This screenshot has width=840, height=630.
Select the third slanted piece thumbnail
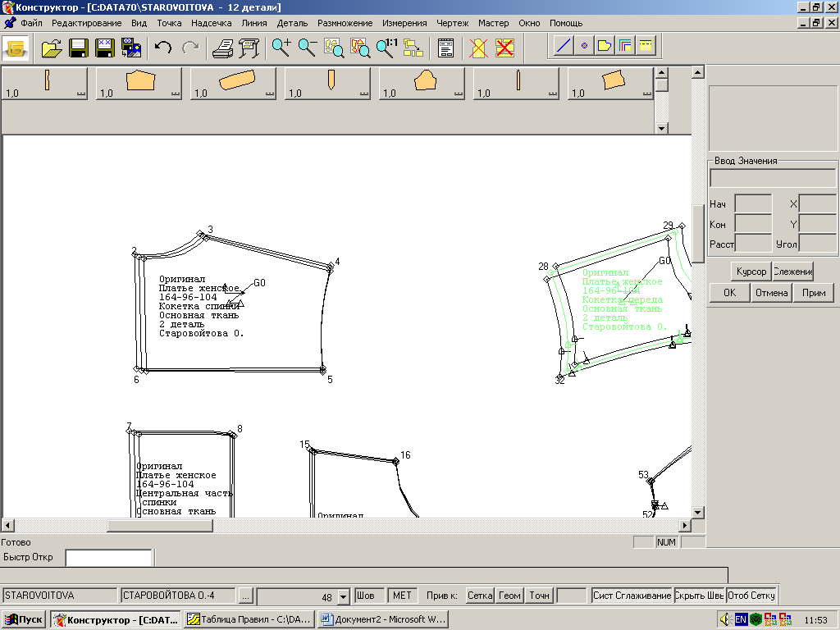click(234, 84)
